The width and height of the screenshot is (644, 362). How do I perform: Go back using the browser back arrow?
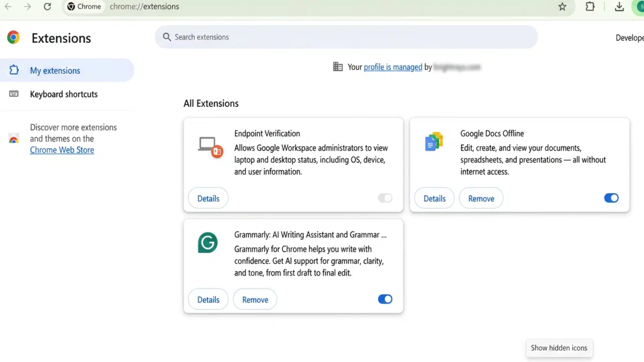(8, 6)
